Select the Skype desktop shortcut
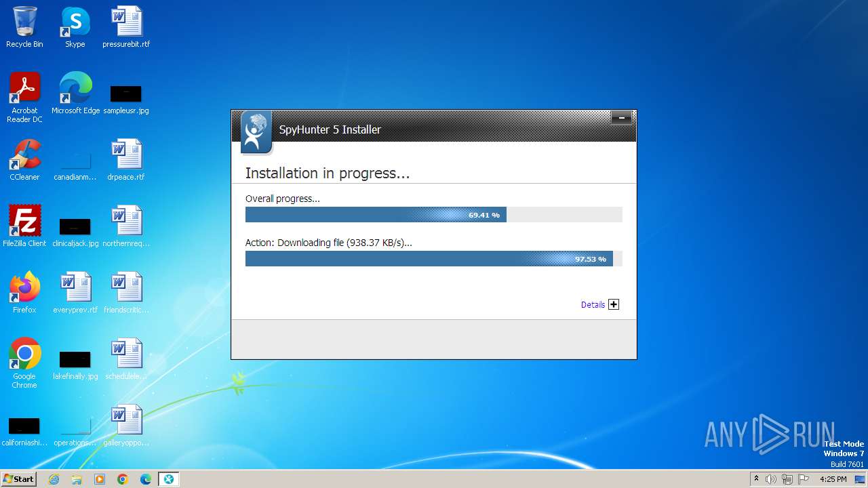Image resolution: width=868 pixels, height=488 pixels. tap(75, 27)
